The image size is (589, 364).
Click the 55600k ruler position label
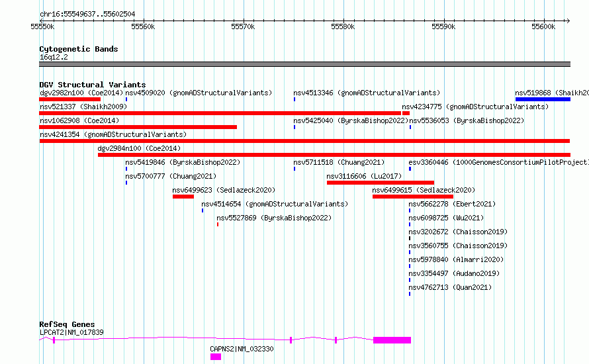click(543, 26)
